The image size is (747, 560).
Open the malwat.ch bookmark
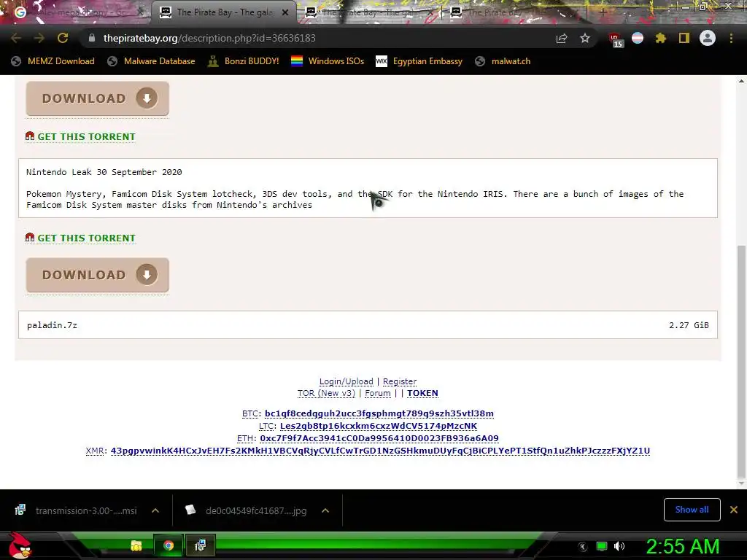click(503, 61)
